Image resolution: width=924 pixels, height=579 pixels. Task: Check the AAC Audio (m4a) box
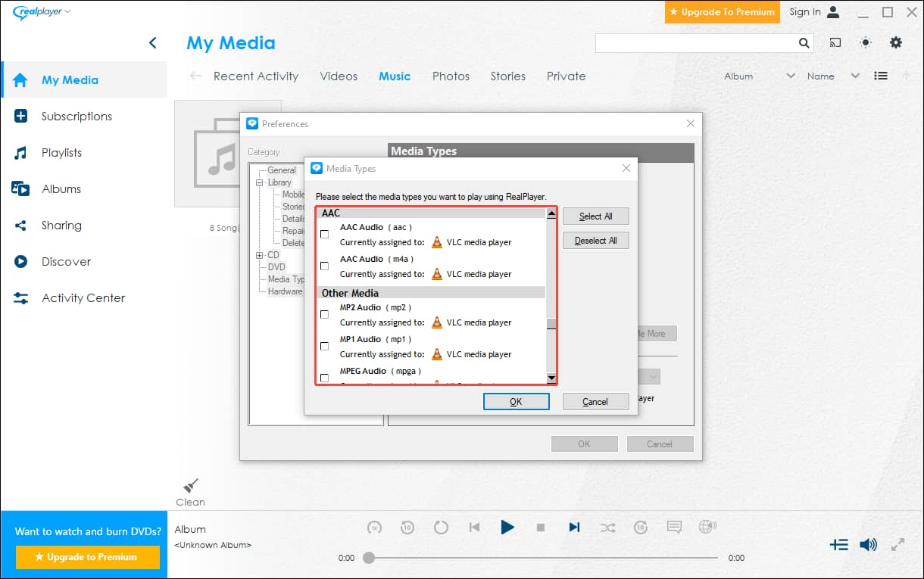coord(324,266)
